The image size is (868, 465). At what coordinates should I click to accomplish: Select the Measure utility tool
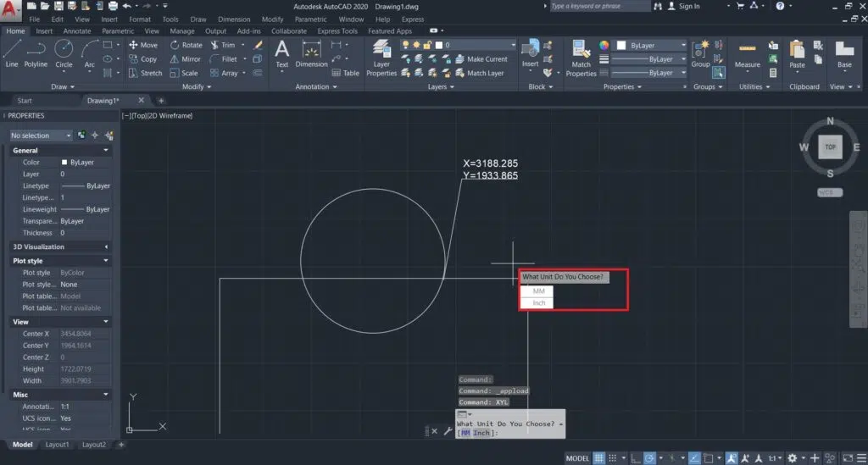(747, 53)
